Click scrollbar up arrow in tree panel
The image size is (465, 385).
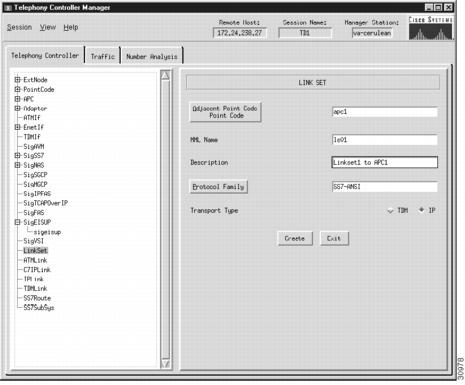[165, 75]
